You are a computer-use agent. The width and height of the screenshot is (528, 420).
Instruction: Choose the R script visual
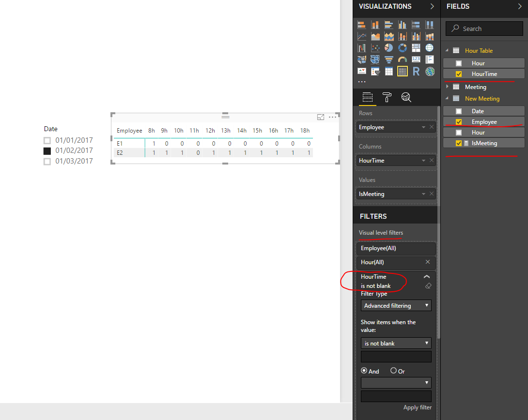point(416,71)
